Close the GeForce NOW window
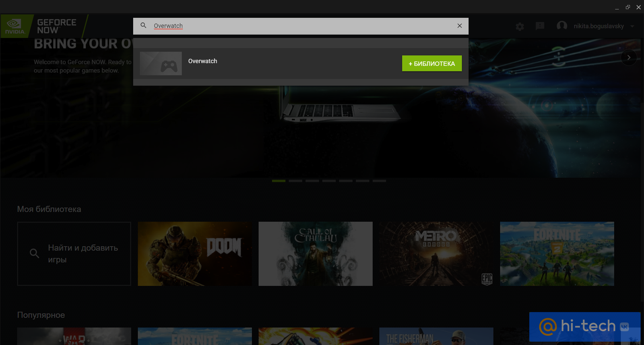 [639, 7]
